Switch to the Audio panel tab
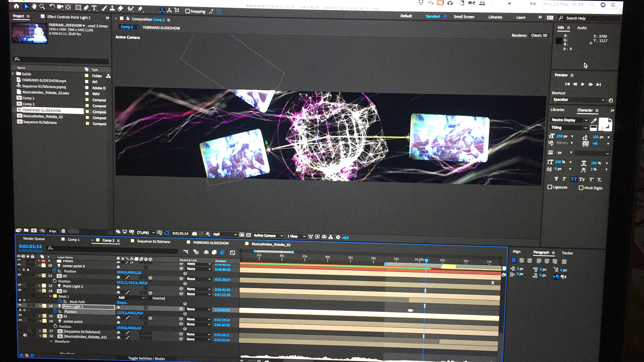 coord(582,28)
